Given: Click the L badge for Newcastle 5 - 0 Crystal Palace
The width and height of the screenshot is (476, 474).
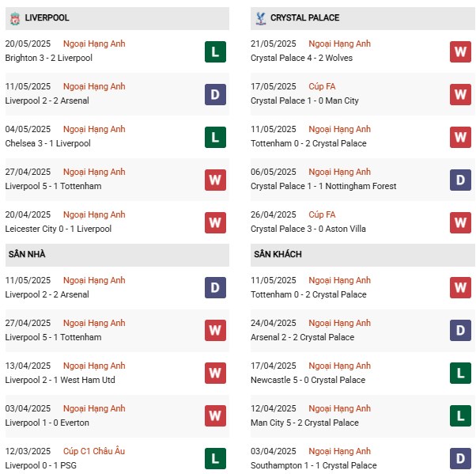Looking at the screenshot, I should point(460,374).
